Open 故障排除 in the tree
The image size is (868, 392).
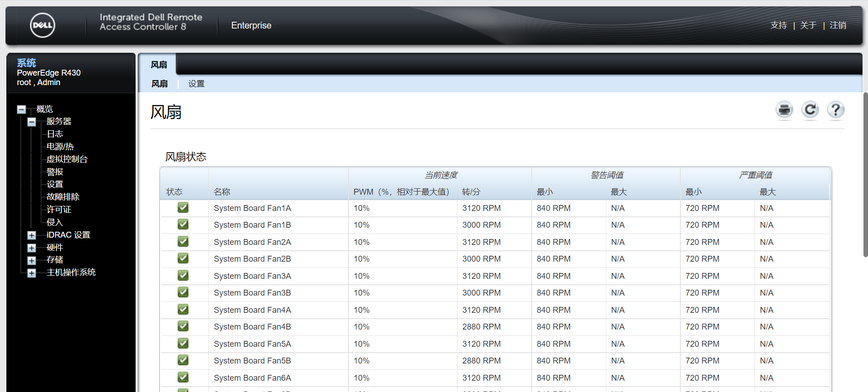(63, 197)
